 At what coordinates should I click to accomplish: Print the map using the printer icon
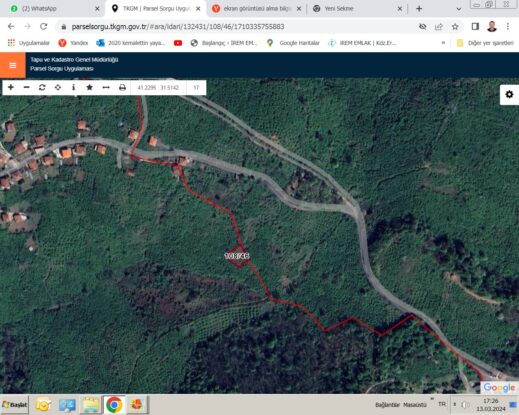click(x=122, y=87)
